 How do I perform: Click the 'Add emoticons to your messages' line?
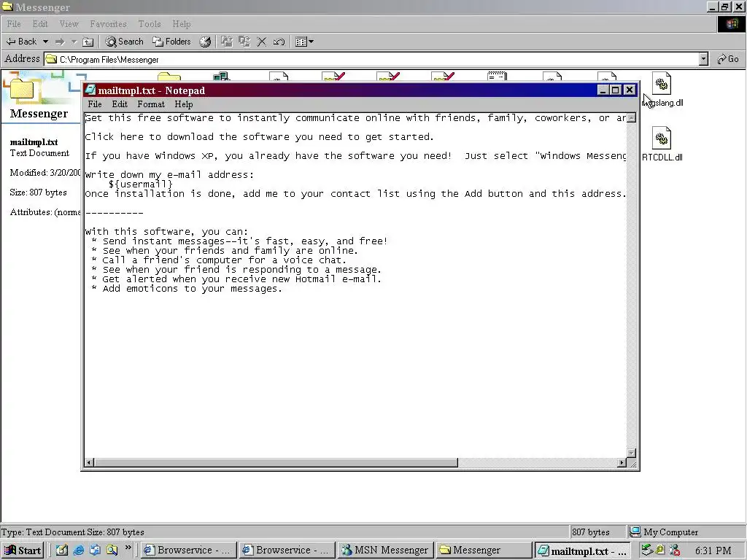point(187,289)
